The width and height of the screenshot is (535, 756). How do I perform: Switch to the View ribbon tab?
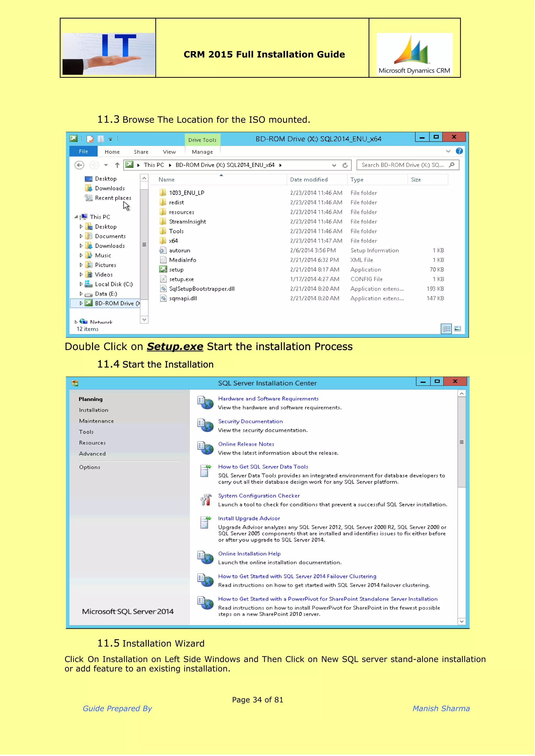tap(169, 152)
